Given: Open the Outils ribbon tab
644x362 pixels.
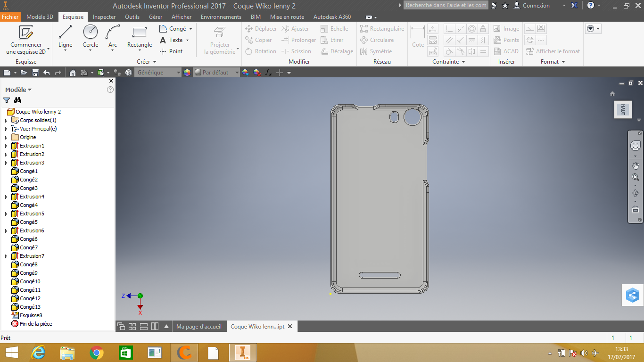Looking at the screenshot, I should [x=132, y=16].
